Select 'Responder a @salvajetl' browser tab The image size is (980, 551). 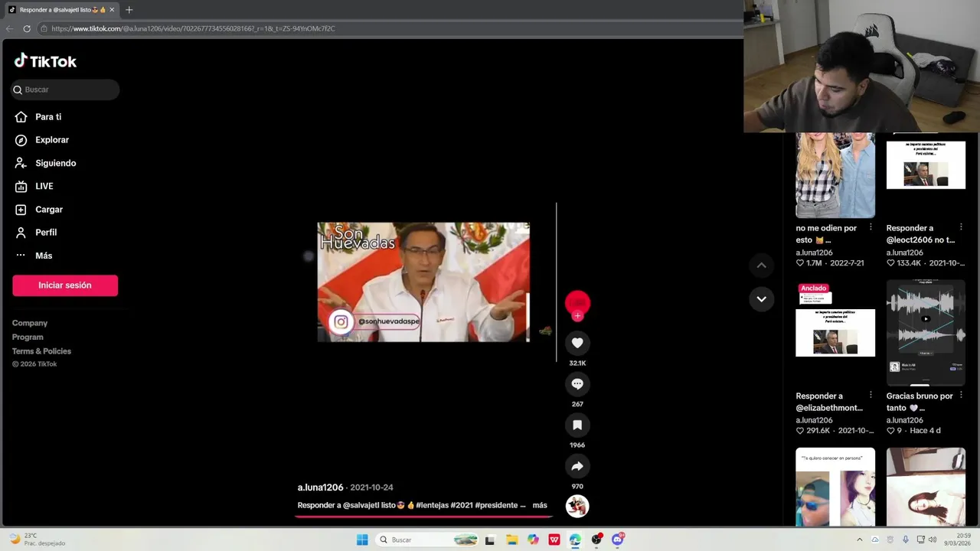coord(61,10)
